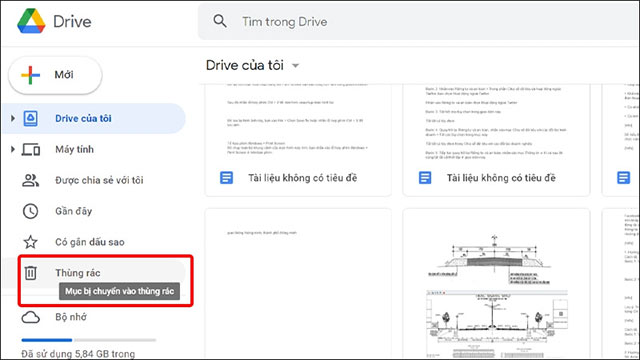Click the cloud storage icon

tap(31, 317)
